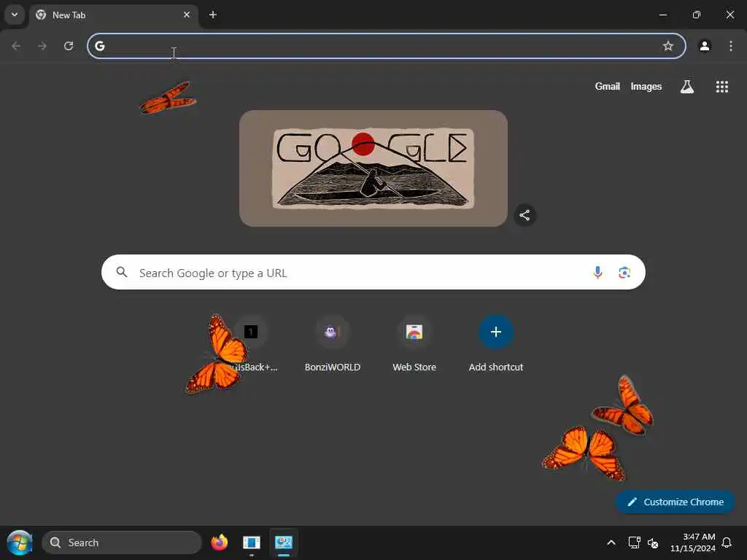Open the network status tray icon

pos(634,542)
